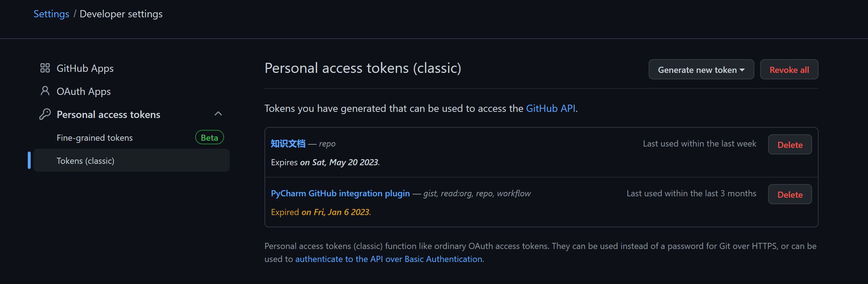Go to Settings breadcrumb link

pos(51,14)
